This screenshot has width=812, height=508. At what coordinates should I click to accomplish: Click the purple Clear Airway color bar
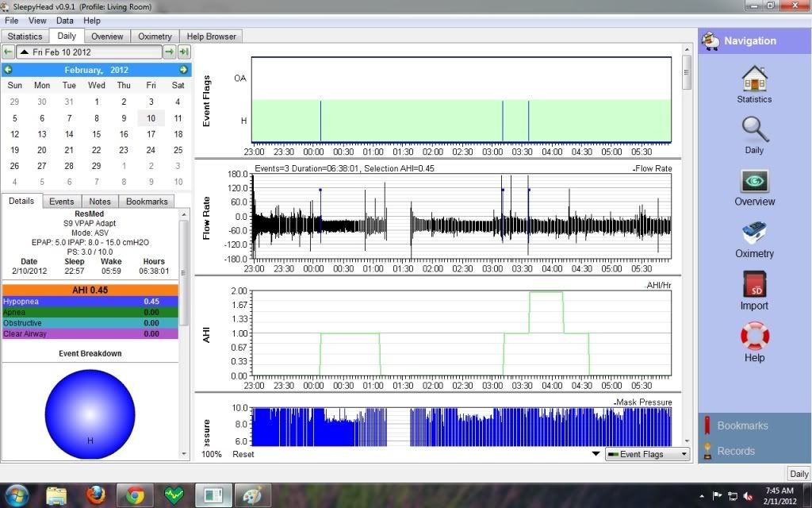[90, 334]
